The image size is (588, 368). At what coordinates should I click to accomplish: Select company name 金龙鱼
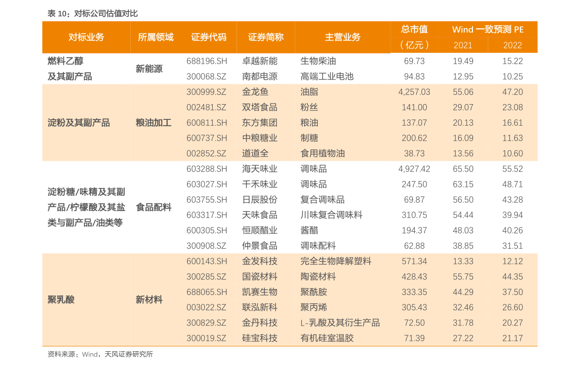(x=255, y=92)
